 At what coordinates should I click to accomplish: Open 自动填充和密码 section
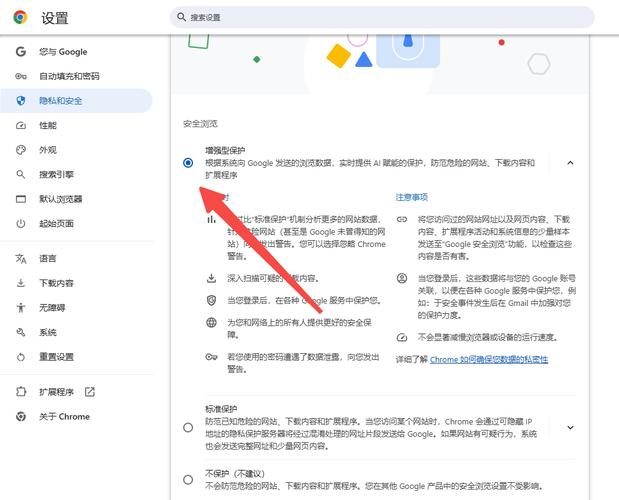click(x=76, y=76)
